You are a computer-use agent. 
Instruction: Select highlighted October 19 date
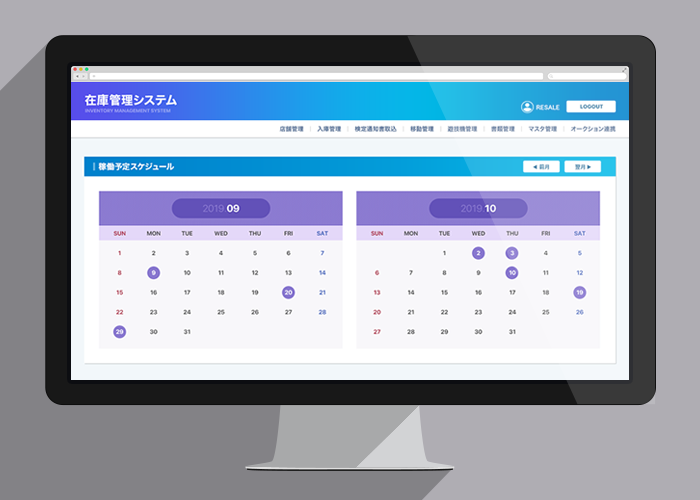point(579,292)
